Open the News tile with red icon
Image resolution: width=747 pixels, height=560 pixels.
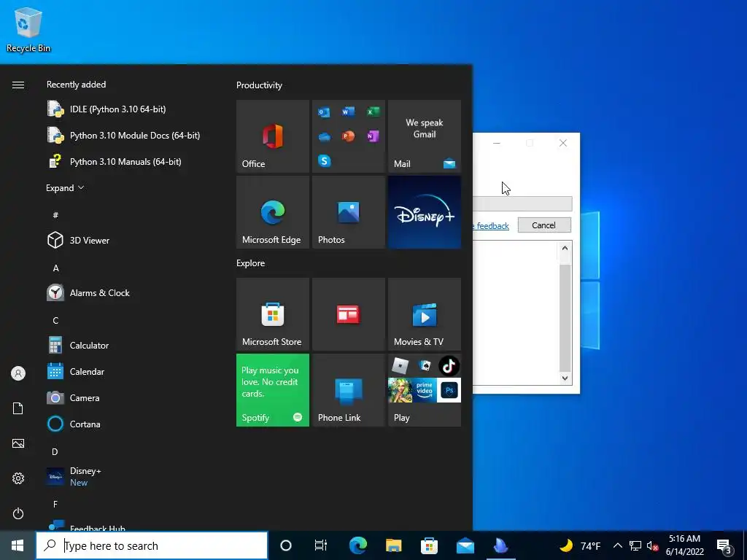pyautogui.click(x=348, y=314)
